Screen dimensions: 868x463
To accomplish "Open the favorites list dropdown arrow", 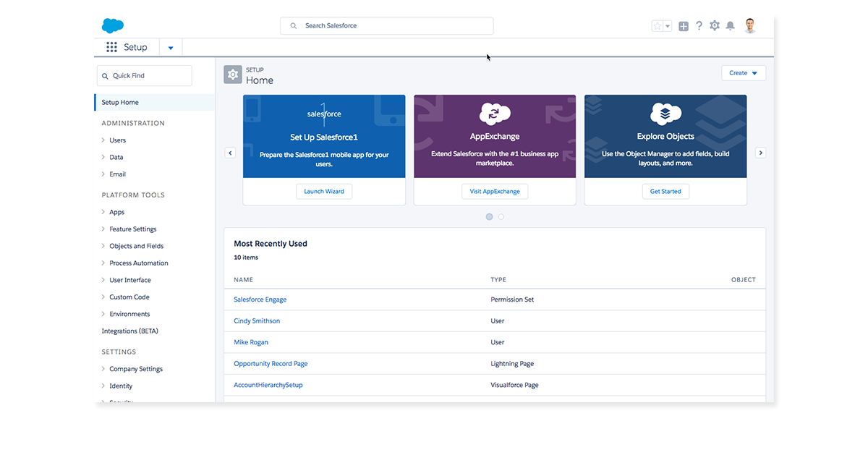I will click(x=668, y=26).
